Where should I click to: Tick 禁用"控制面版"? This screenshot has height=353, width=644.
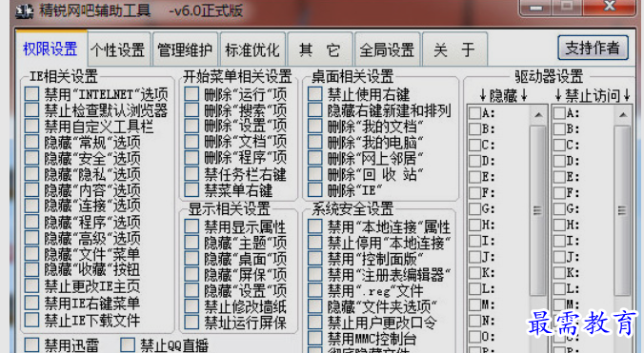point(315,258)
